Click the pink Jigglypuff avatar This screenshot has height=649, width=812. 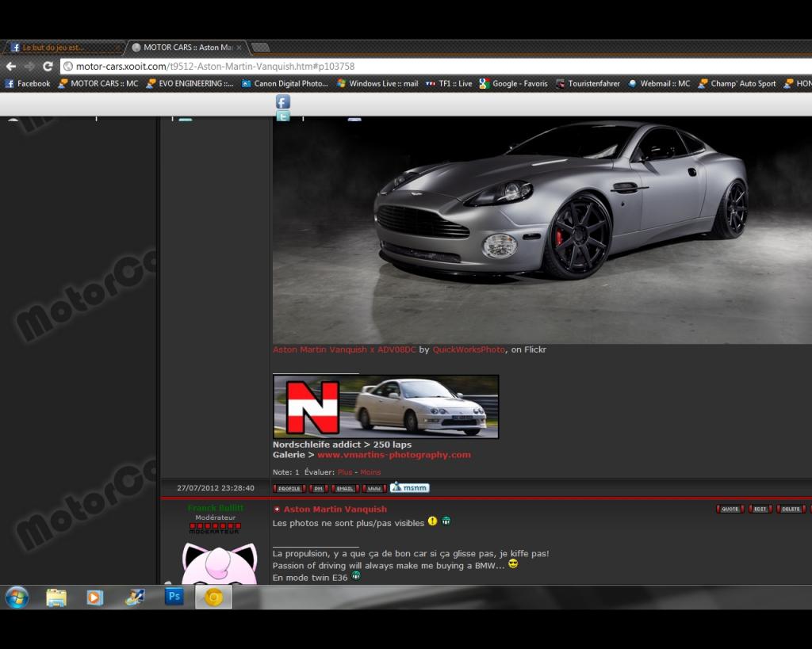pyautogui.click(x=220, y=563)
